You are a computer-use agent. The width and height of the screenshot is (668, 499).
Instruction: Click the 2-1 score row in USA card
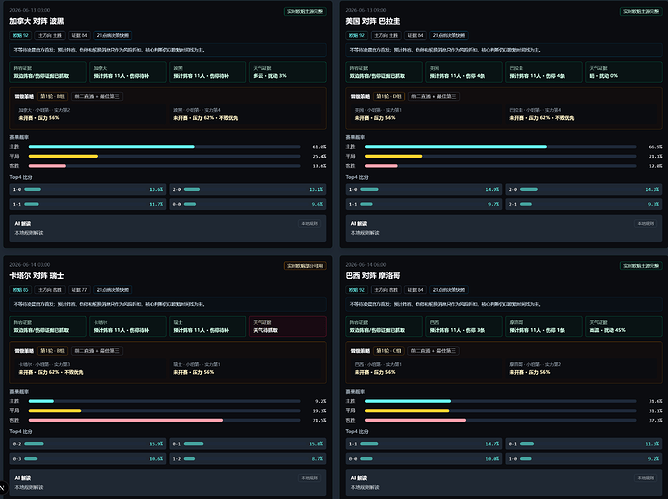(584, 204)
